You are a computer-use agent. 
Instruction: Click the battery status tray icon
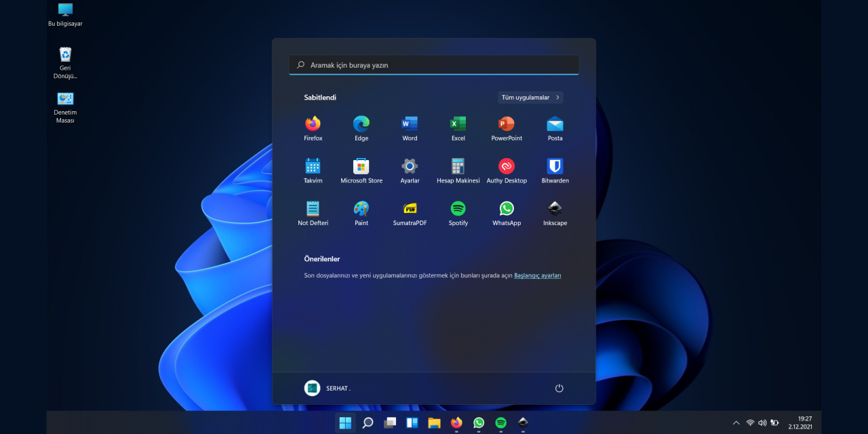tap(774, 422)
